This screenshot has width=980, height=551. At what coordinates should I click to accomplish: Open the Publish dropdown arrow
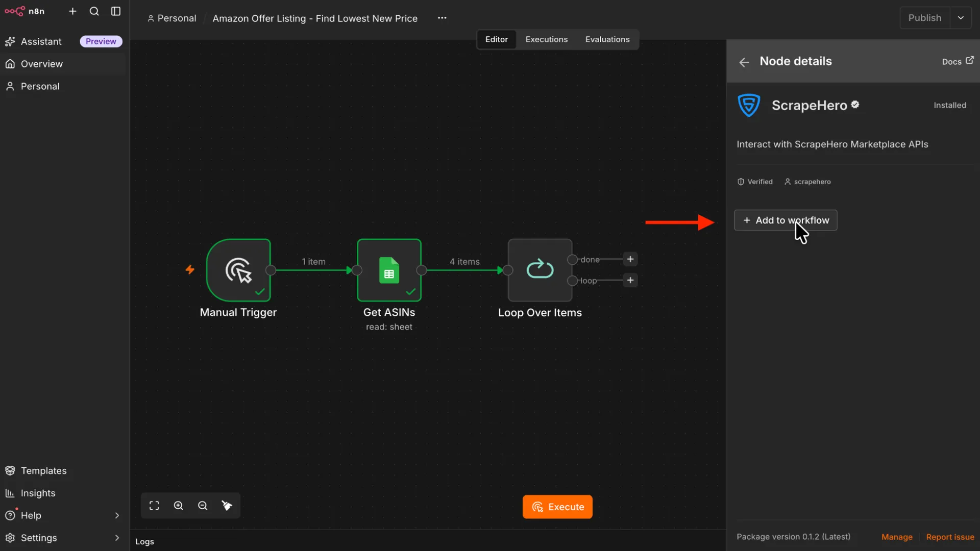point(961,18)
